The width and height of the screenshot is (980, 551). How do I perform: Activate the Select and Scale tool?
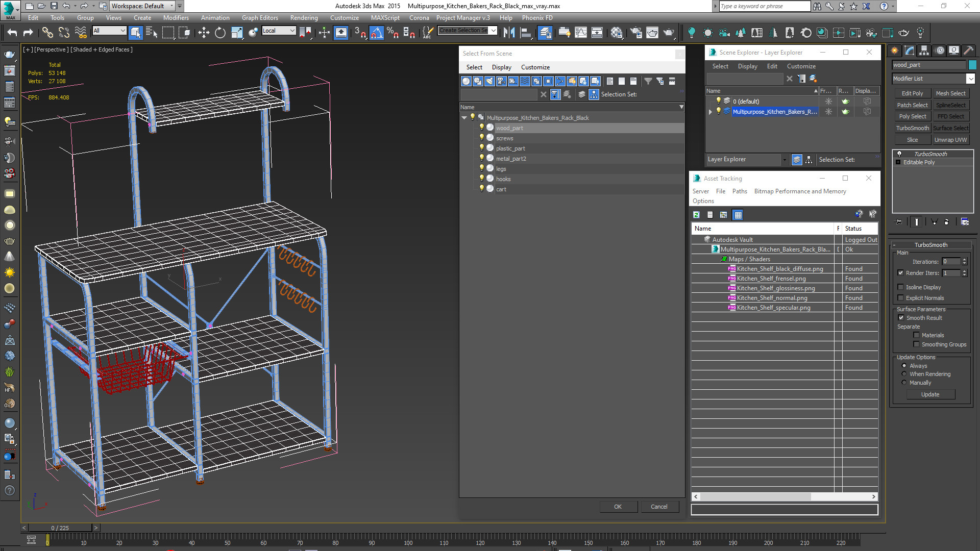pyautogui.click(x=237, y=33)
